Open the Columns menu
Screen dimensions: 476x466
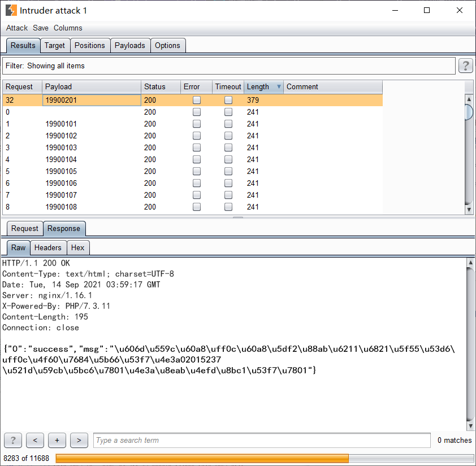pyautogui.click(x=68, y=28)
